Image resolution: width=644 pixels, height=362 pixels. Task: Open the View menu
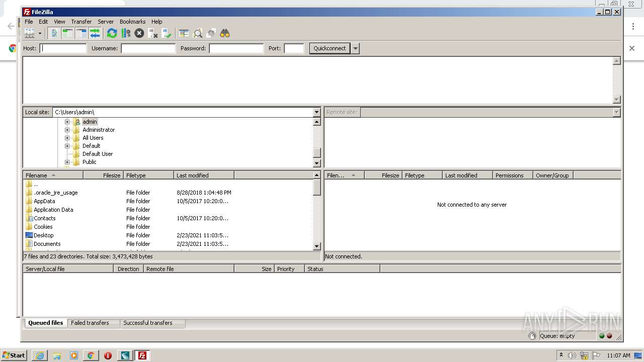[x=59, y=22]
